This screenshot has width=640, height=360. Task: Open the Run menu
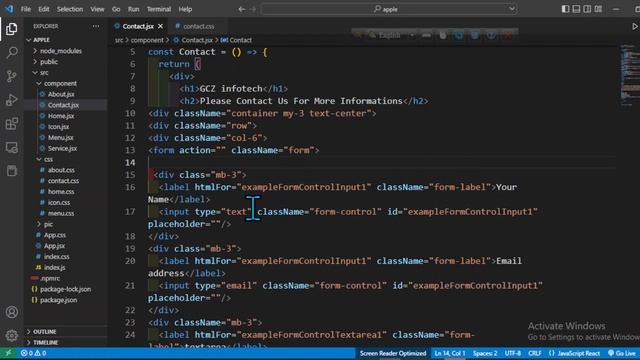point(133,9)
